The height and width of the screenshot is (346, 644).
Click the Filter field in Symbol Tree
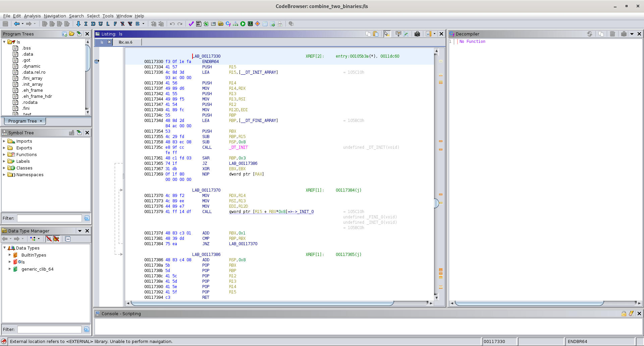(x=49, y=218)
